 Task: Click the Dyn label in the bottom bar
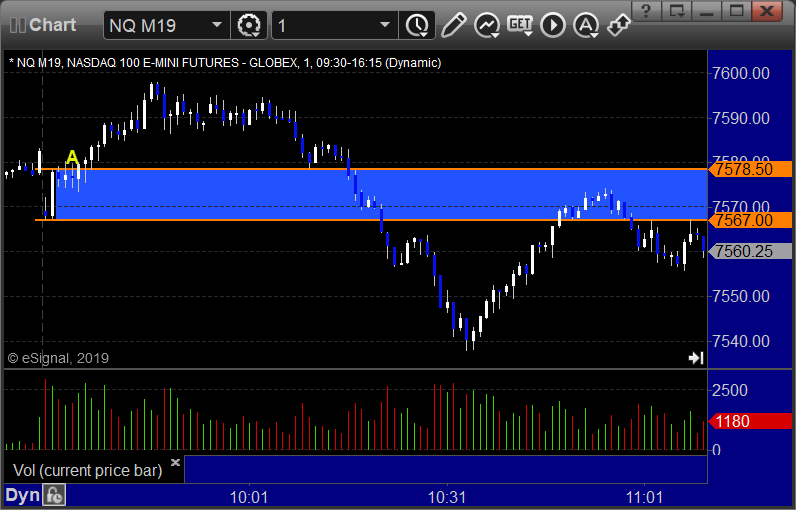point(22,495)
